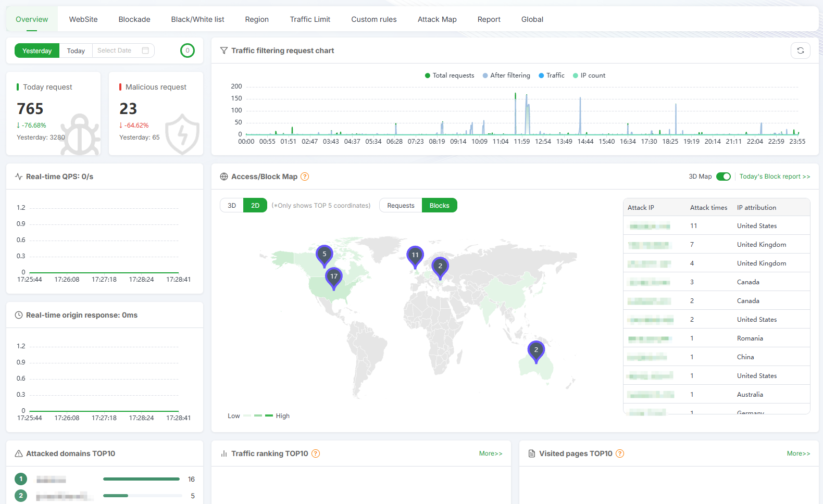Click the calendar icon in Select Date

point(145,51)
